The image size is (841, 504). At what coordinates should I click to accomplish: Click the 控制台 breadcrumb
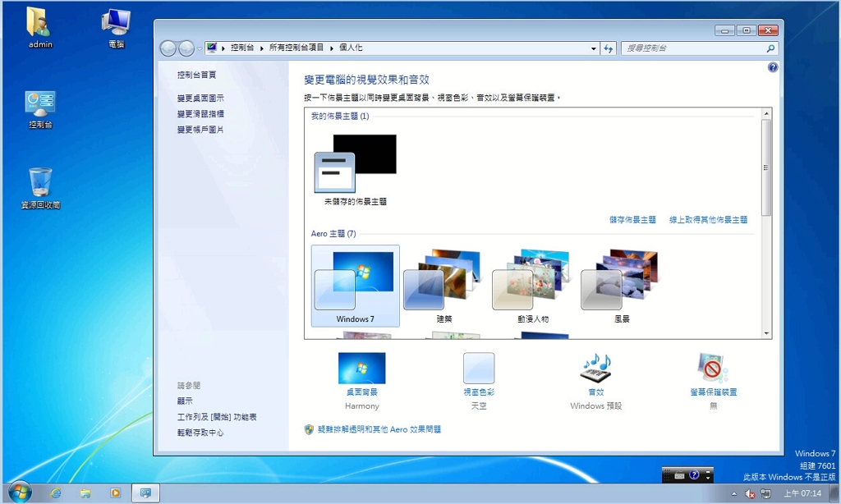[x=242, y=48]
